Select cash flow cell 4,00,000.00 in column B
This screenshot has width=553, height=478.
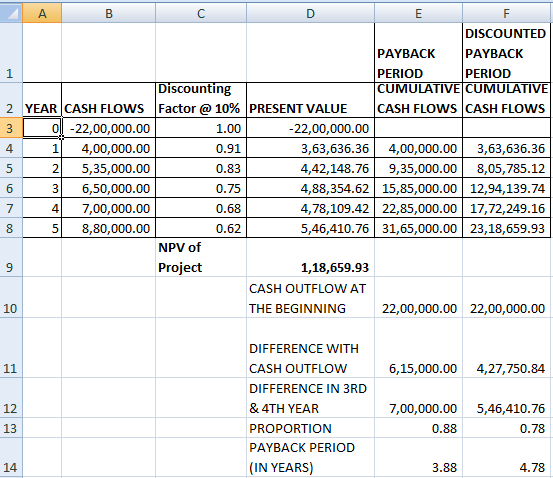pyautogui.click(x=109, y=148)
